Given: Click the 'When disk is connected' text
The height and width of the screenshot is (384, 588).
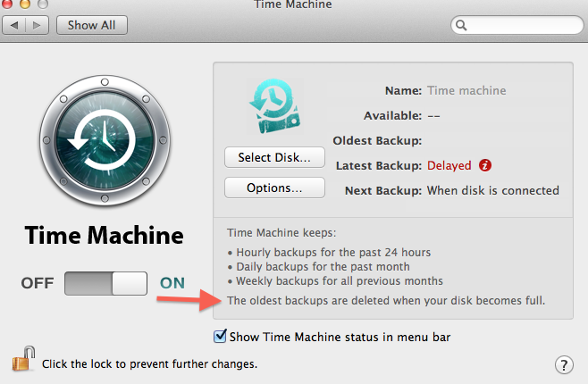Looking at the screenshot, I should click(492, 191).
